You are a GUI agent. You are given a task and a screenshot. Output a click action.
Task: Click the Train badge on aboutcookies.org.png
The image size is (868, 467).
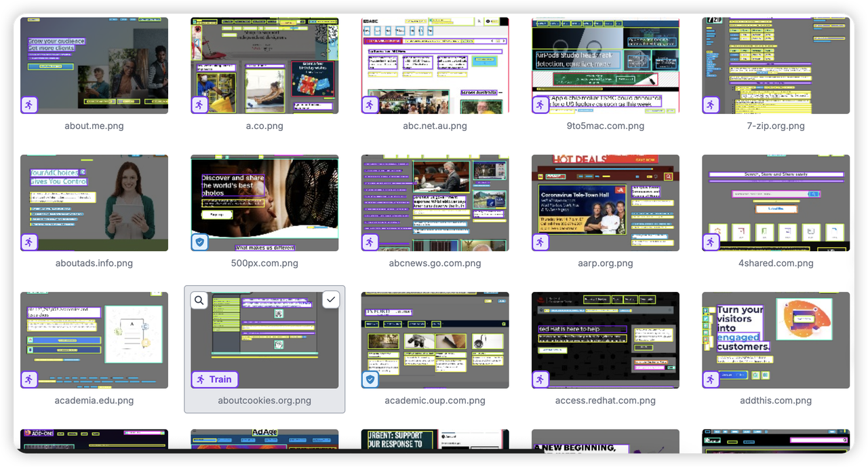[214, 379]
